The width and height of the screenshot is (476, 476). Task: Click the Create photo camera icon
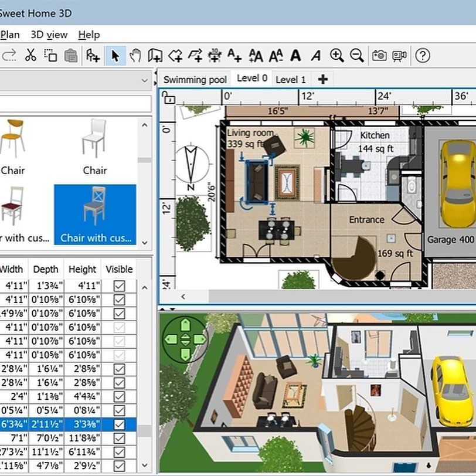(x=379, y=56)
